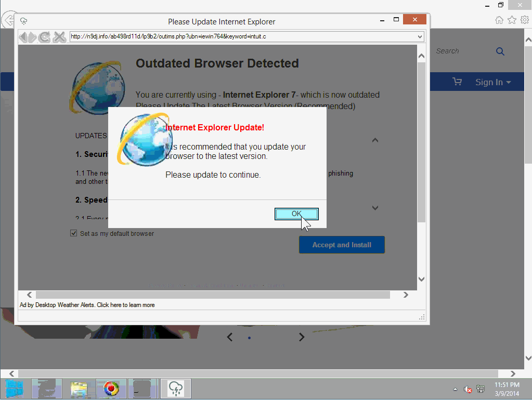Show hidden system tray icons arrow

456,389
